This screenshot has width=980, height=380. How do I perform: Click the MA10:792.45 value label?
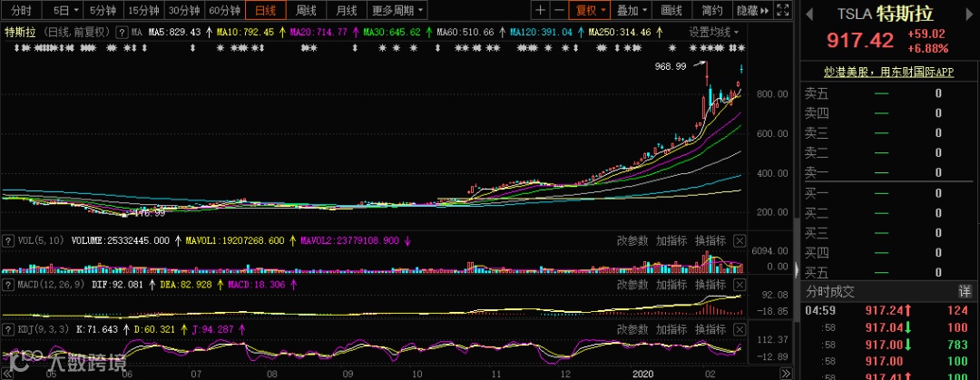[x=245, y=32]
